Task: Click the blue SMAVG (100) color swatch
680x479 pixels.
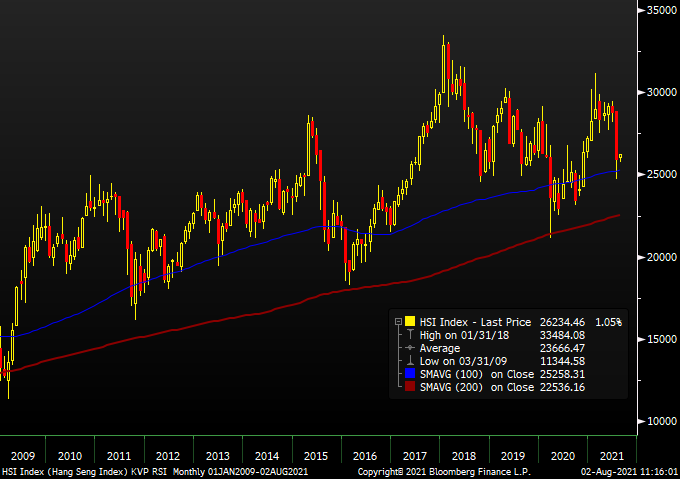Action: 410,374
